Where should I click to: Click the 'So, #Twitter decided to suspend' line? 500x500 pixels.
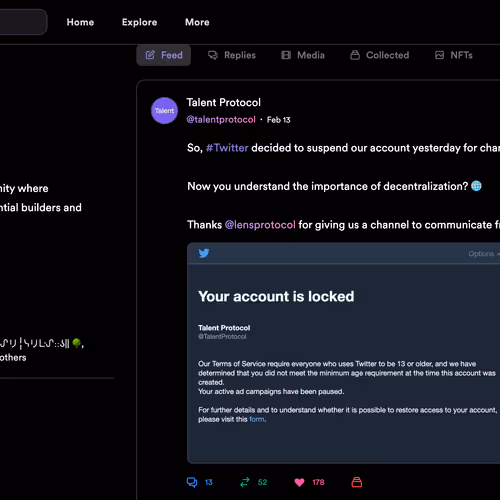point(343,148)
